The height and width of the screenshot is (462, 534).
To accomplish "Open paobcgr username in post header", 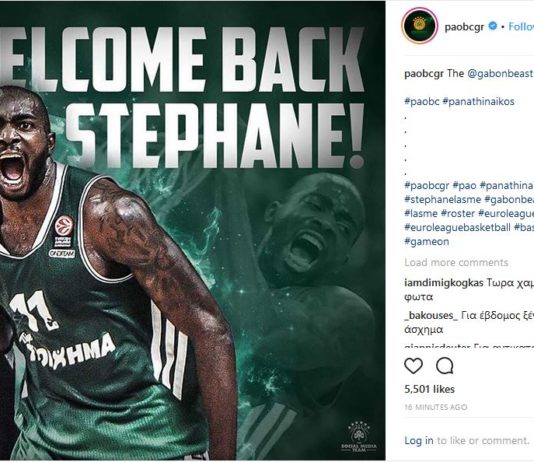I will point(464,27).
